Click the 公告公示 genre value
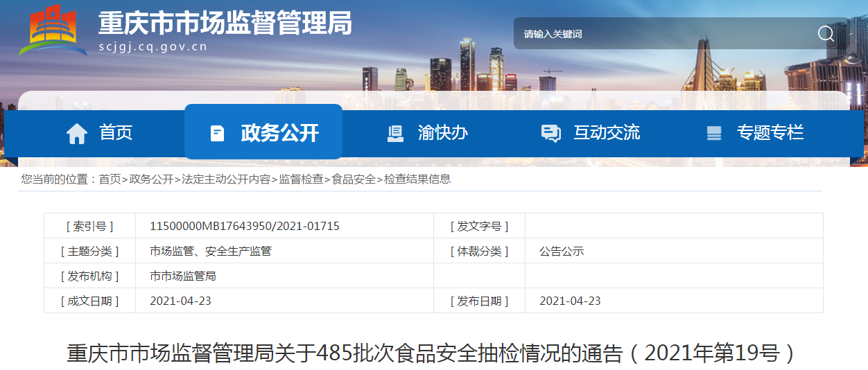 point(562,251)
